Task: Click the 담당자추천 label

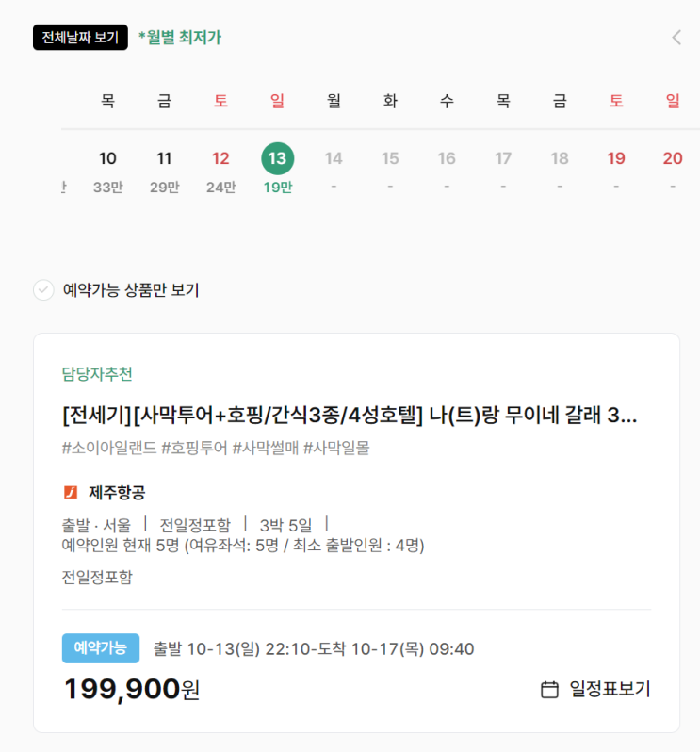Action: point(97,374)
